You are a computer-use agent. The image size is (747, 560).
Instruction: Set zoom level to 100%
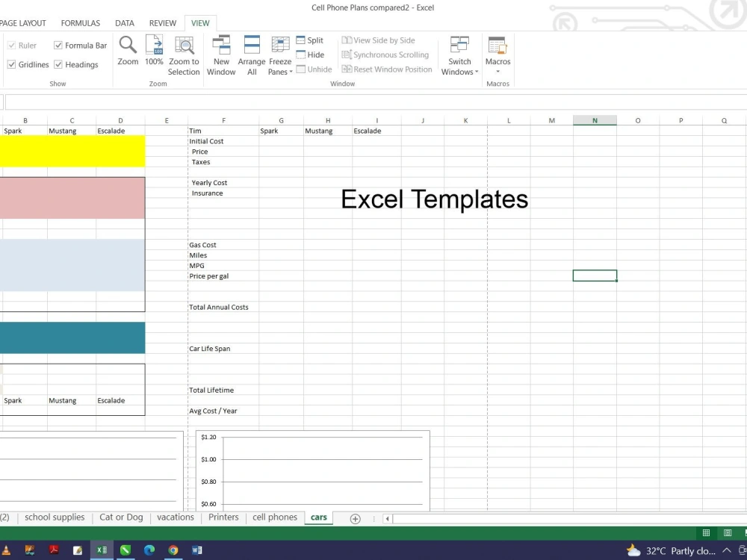[x=154, y=52]
